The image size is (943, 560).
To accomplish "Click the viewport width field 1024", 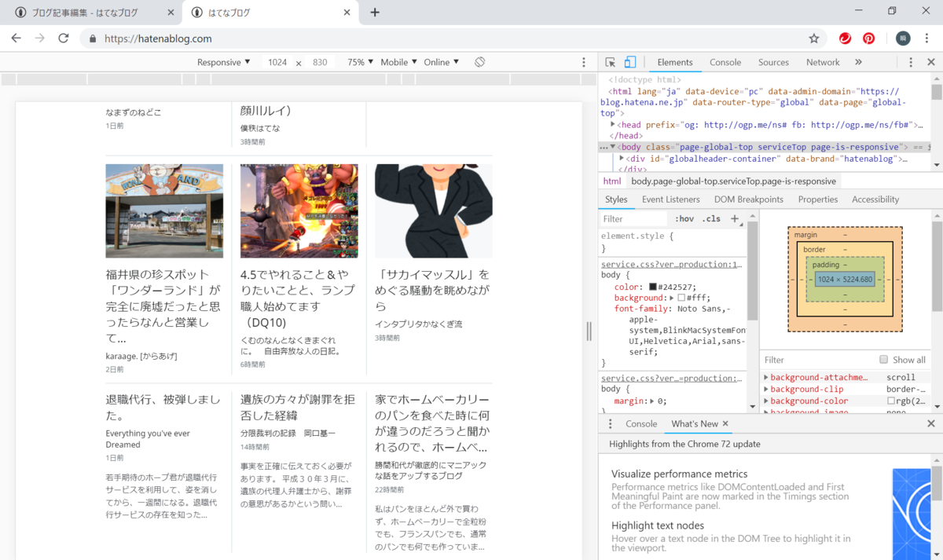I will tap(277, 62).
